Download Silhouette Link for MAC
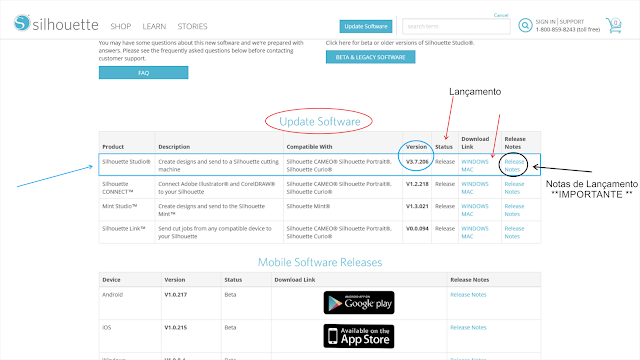This screenshot has width=640, height=360. coord(467,236)
